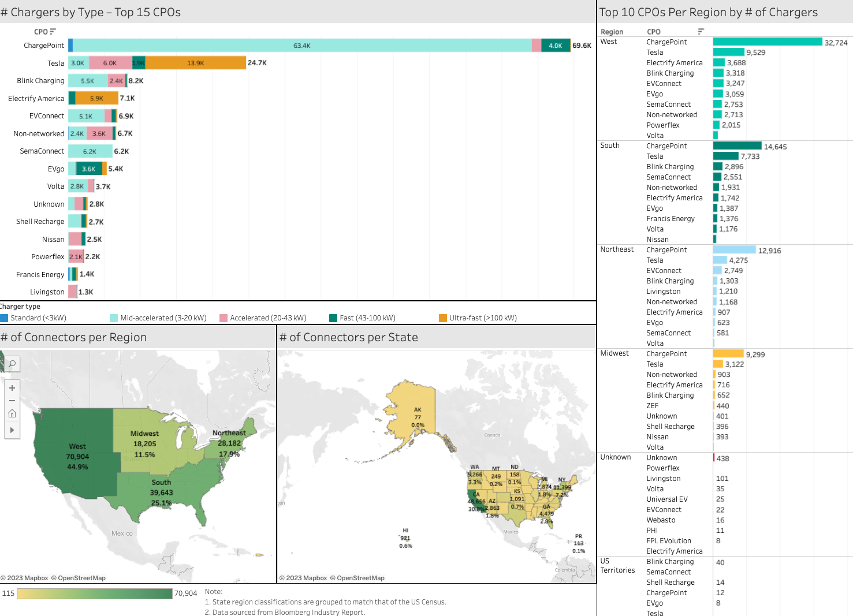Select Mid-accelerated (3-20 kW) legend swatch
This screenshot has height=616, width=853.
(x=114, y=318)
